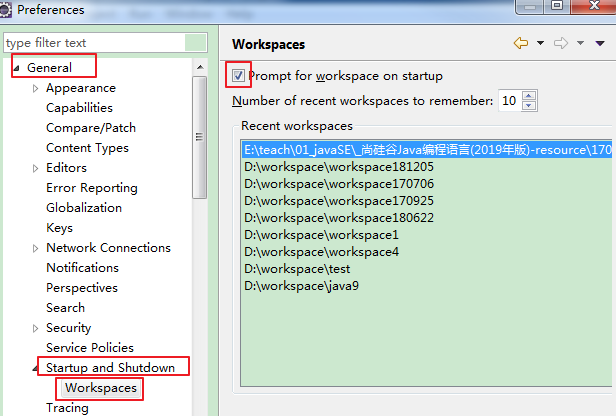Viewport: 616px width, 416px height.
Task: Select Network Connections page
Action: [x=108, y=247]
